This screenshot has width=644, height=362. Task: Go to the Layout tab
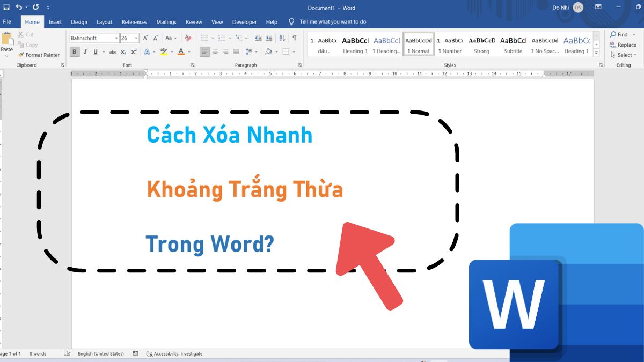point(104,22)
